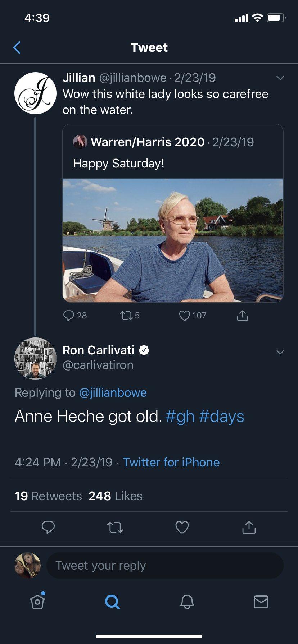Image resolution: width=298 pixels, height=644 pixels.
Task: Open the Messages envelope tab
Action: click(261, 602)
